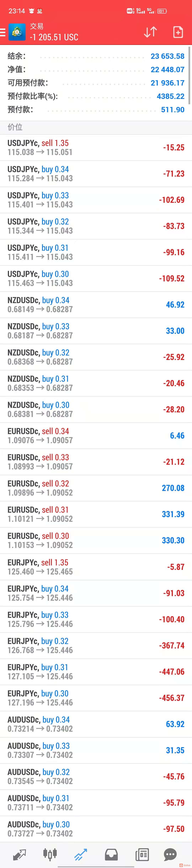Select AUDUSDc buy 0.30 position
Image resolution: width=192 pixels, height=868 pixels.
point(96,829)
